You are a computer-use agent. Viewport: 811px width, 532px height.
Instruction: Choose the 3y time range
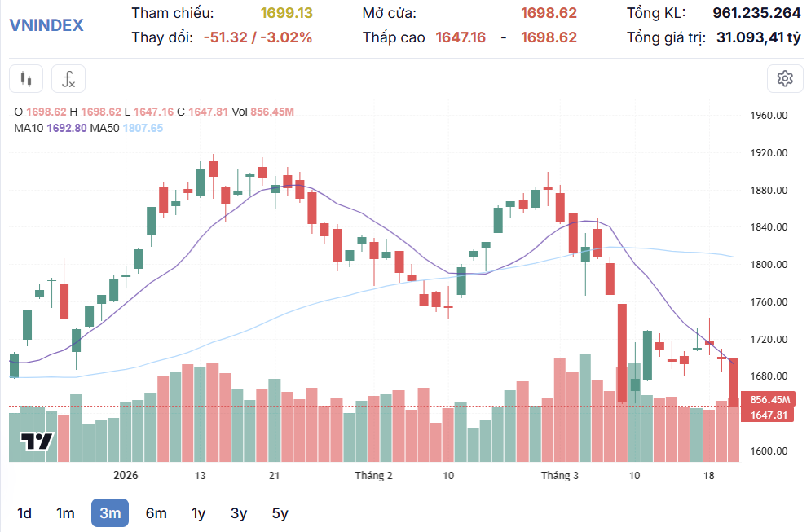pos(238,513)
